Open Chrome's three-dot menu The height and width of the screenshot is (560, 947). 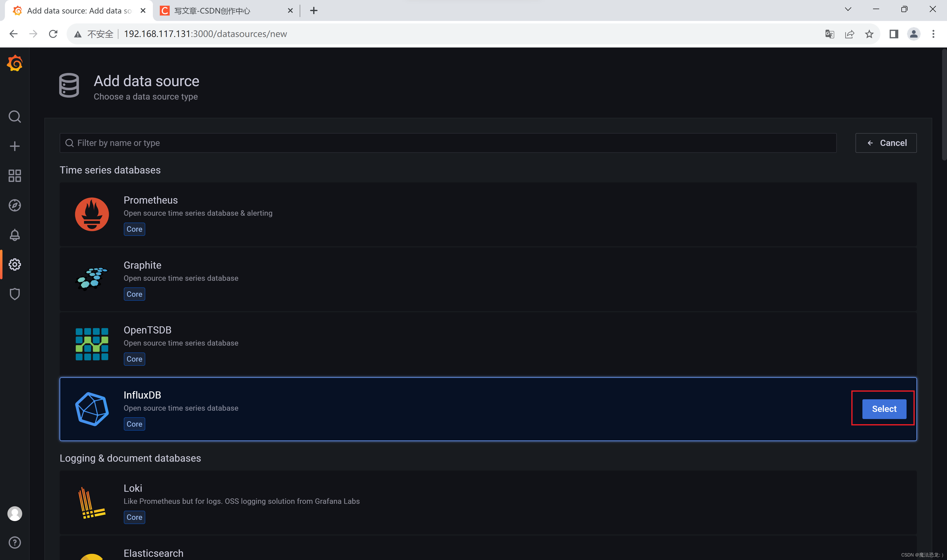933,34
